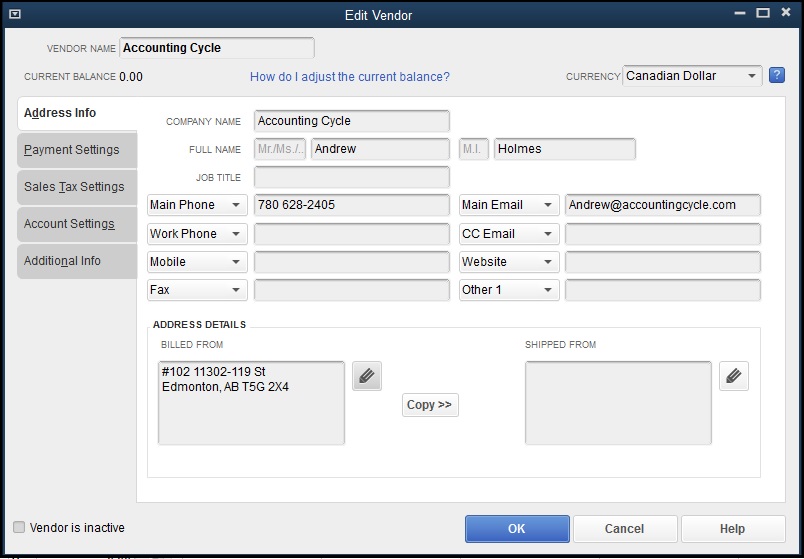The height and width of the screenshot is (559, 804).
Task: Click the Website field
Action: point(662,262)
